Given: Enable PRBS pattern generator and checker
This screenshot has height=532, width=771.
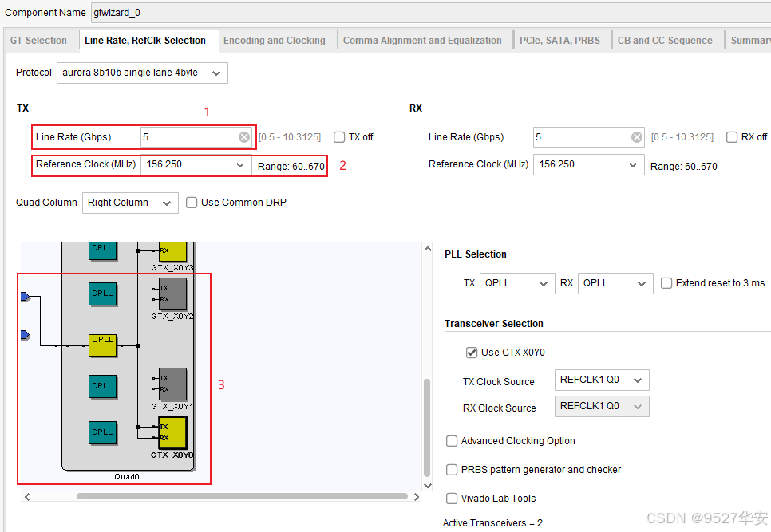Looking at the screenshot, I should point(452,470).
